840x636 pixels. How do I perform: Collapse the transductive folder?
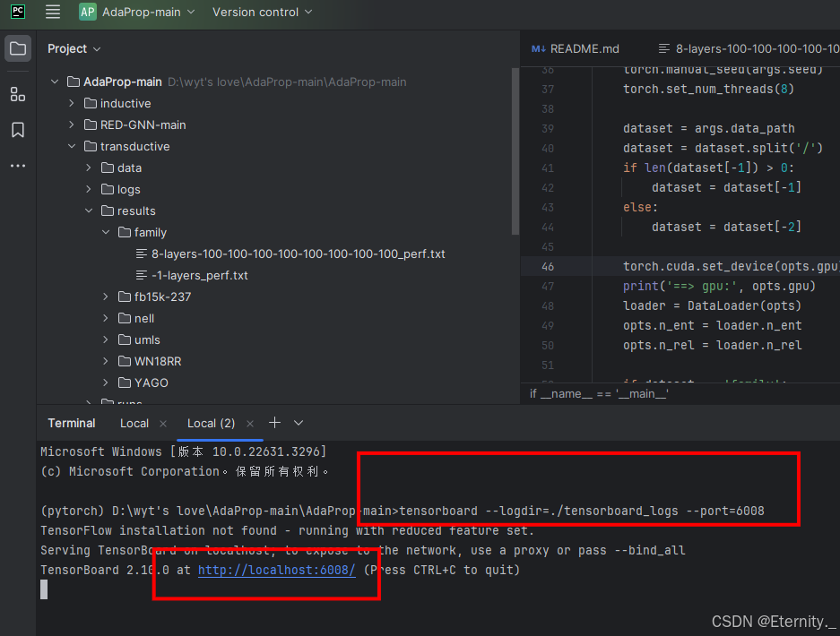tap(72, 146)
